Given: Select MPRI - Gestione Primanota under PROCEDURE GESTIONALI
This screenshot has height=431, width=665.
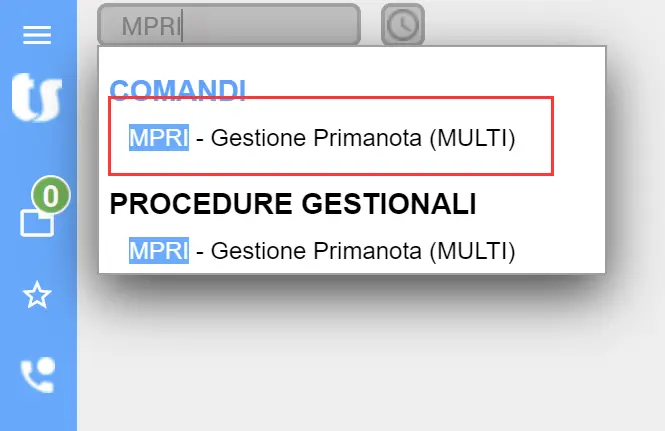Looking at the screenshot, I should [322, 250].
